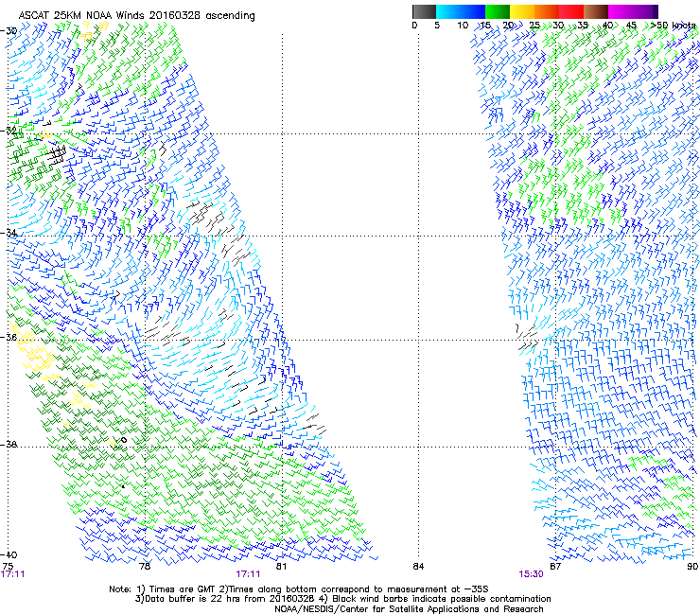
Task: Select the orange 25-30 knots color segment
Action: click(x=547, y=11)
